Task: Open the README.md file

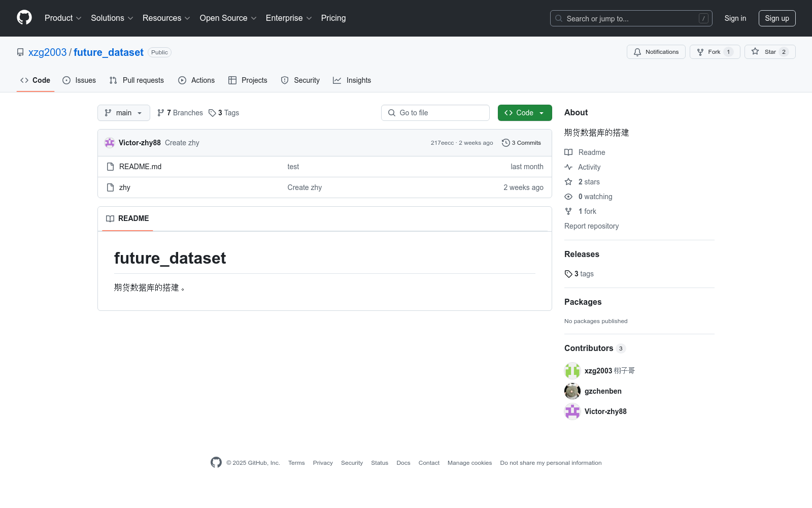Action: click(140, 167)
